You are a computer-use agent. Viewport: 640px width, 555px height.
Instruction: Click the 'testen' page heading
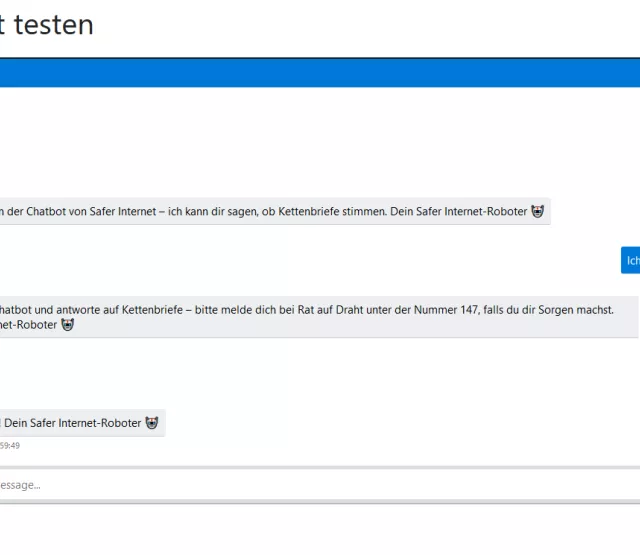[54, 25]
